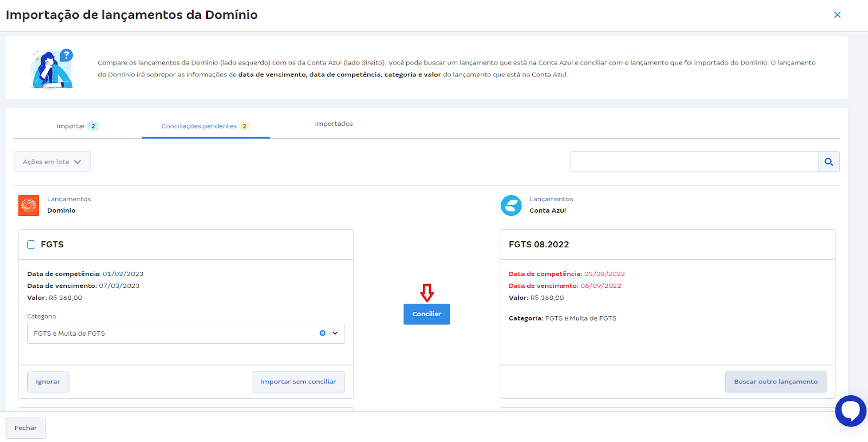
Task: Click the Ignorar button
Action: click(48, 382)
